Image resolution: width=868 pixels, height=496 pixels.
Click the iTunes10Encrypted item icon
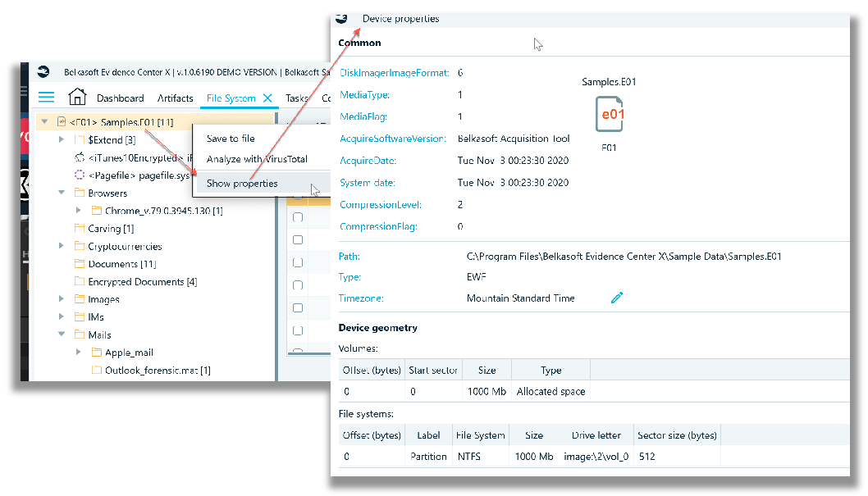[80, 157]
